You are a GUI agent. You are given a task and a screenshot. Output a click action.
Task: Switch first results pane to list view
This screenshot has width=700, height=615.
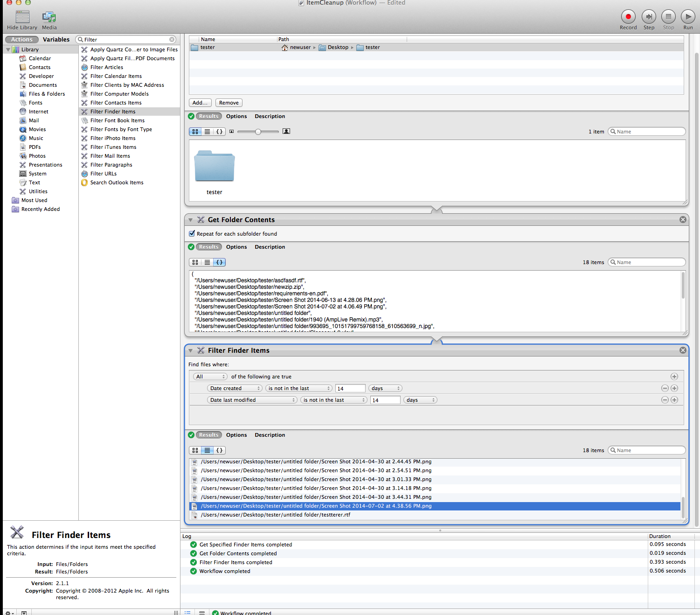tap(207, 132)
